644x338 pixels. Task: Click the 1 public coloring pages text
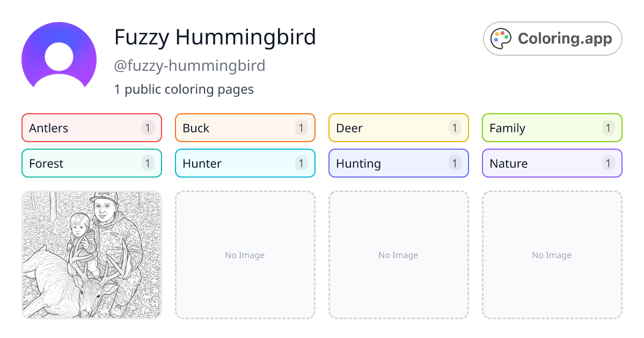184,89
